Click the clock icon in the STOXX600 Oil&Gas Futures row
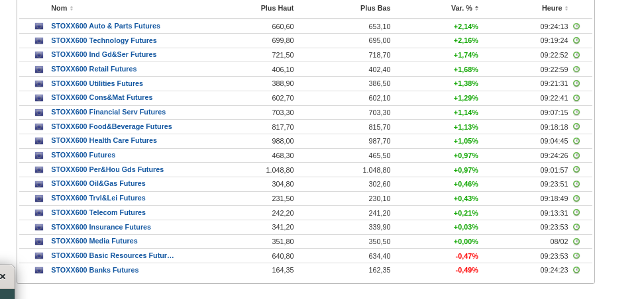This screenshot has height=299, width=644. [576, 185]
